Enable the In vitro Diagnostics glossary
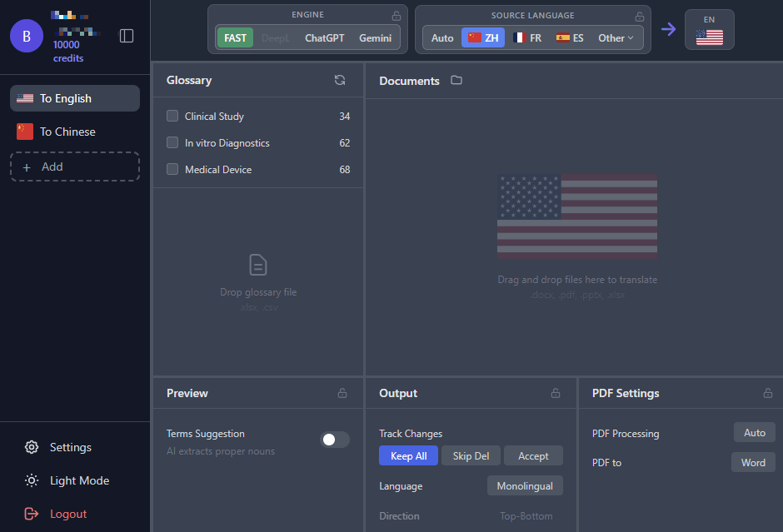The width and height of the screenshot is (783, 532). click(172, 142)
